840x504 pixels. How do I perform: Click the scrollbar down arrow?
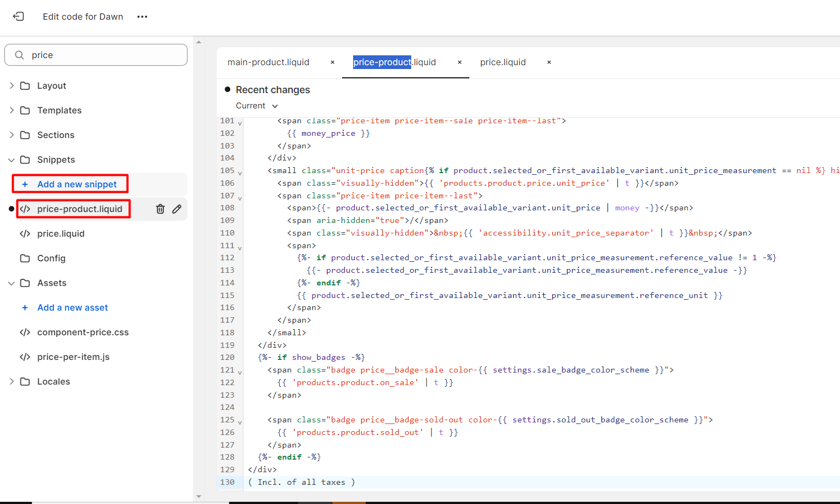(198, 496)
